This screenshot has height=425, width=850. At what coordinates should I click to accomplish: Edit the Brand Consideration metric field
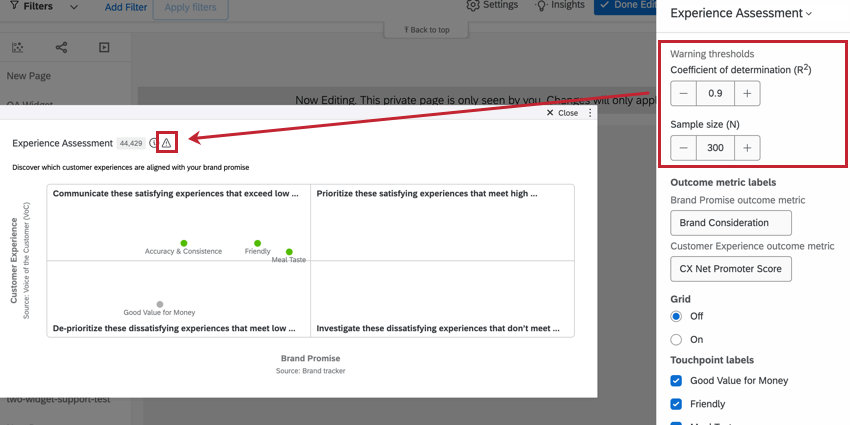(x=730, y=223)
